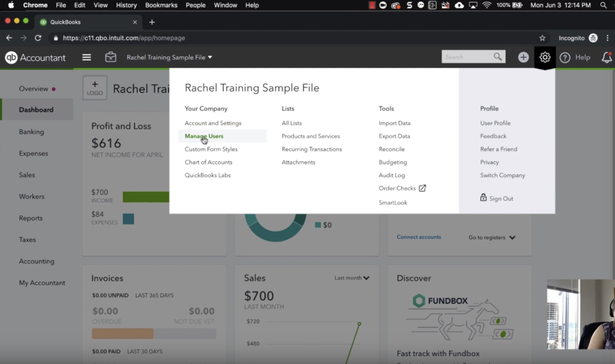Click the Order Checks external link icon
The width and height of the screenshot is (615, 364).
pyautogui.click(x=422, y=188)
